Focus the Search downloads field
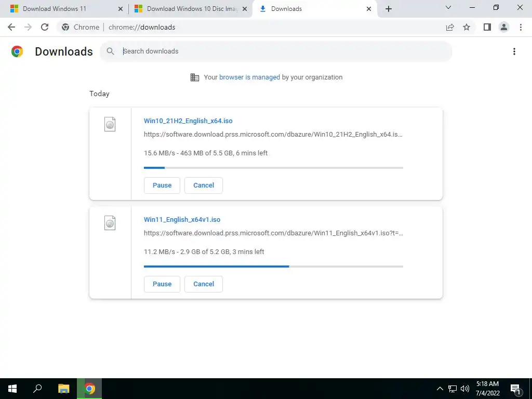This screenshot has width=532, height=399. [x=276, y=51]
